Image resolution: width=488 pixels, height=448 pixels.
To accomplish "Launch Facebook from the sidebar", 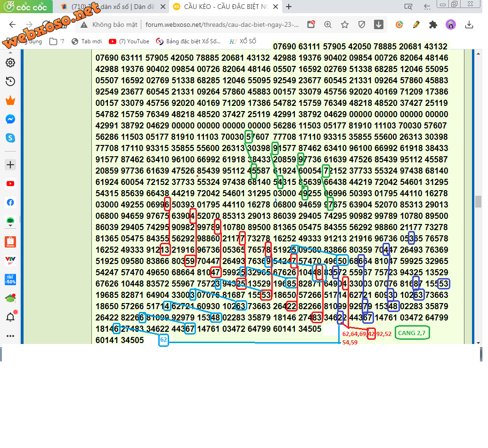I will click(10, 203).
